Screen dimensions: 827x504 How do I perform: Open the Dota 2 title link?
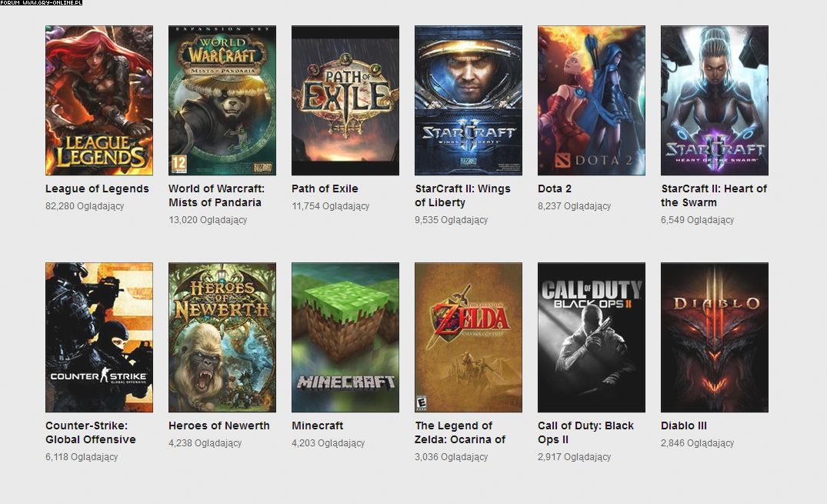click(x=555, y=189)
